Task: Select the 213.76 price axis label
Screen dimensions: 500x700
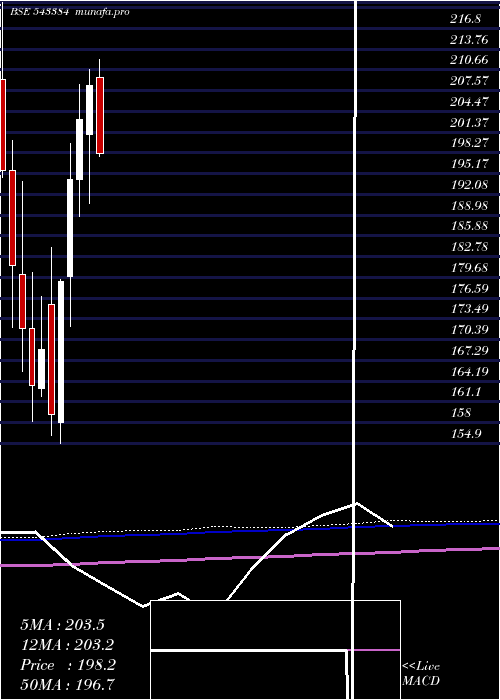Action: (x=469, y=39)
